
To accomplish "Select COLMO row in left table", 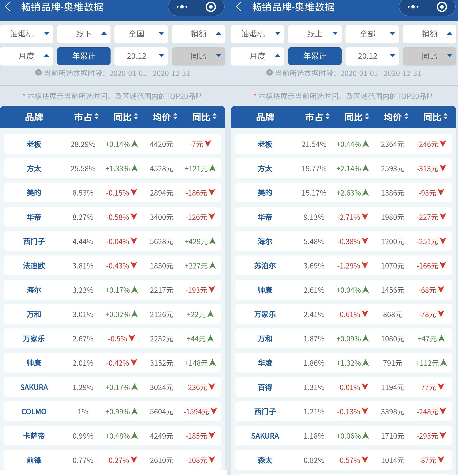I will point(34,411).
